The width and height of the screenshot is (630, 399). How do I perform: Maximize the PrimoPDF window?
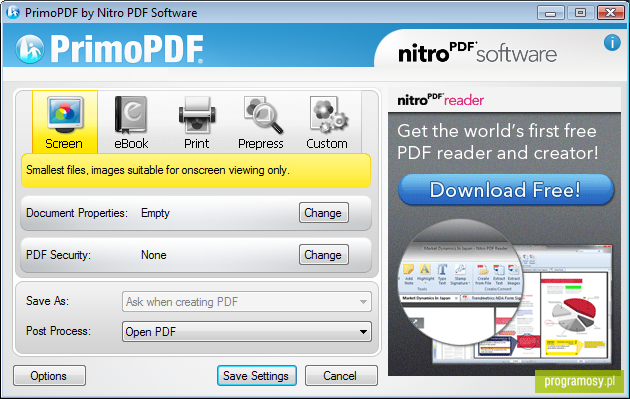[580, 13]
